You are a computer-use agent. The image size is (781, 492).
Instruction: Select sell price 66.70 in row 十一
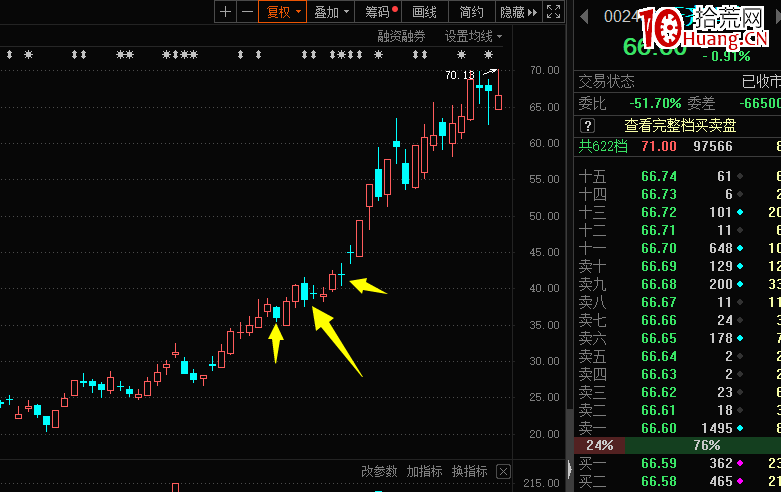658,248
